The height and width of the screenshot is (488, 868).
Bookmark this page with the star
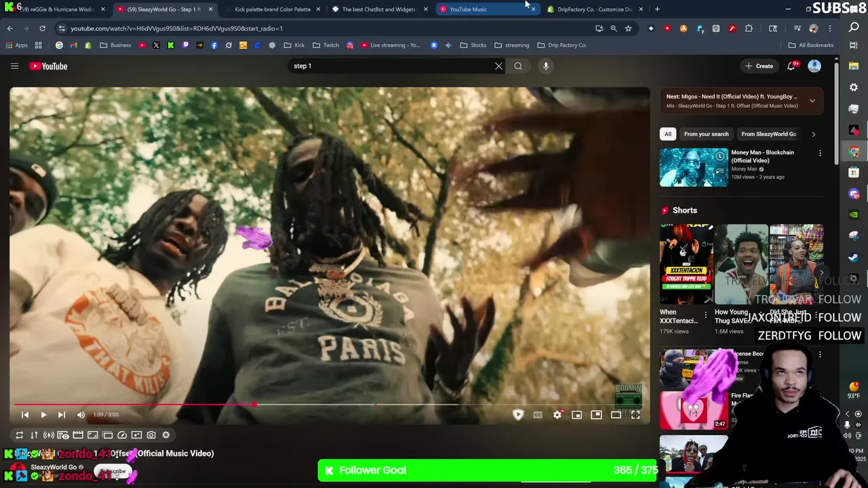click(x=629, y=28)
